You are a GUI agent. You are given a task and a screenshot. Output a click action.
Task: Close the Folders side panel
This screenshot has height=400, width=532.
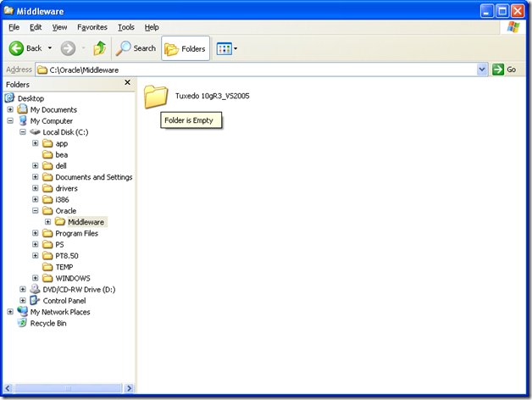click(127, 83)
